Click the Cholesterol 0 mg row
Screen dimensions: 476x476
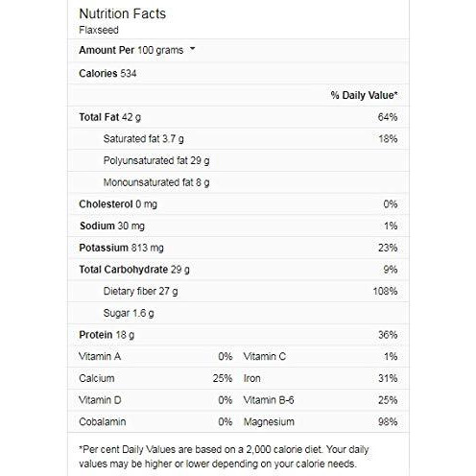pyautogui.click(x=238, y=204)
